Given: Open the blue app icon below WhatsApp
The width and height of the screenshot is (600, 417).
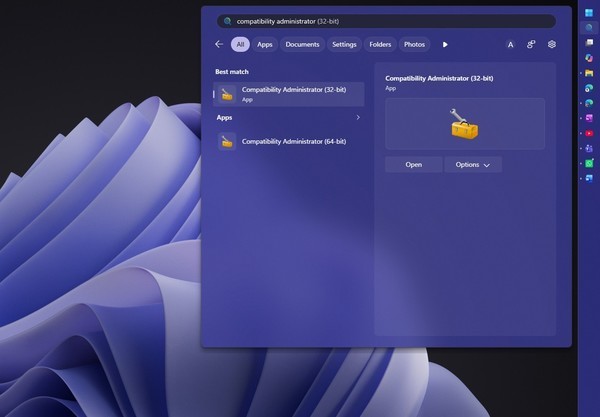Looking at the screenshot, I should click(589, 178).
